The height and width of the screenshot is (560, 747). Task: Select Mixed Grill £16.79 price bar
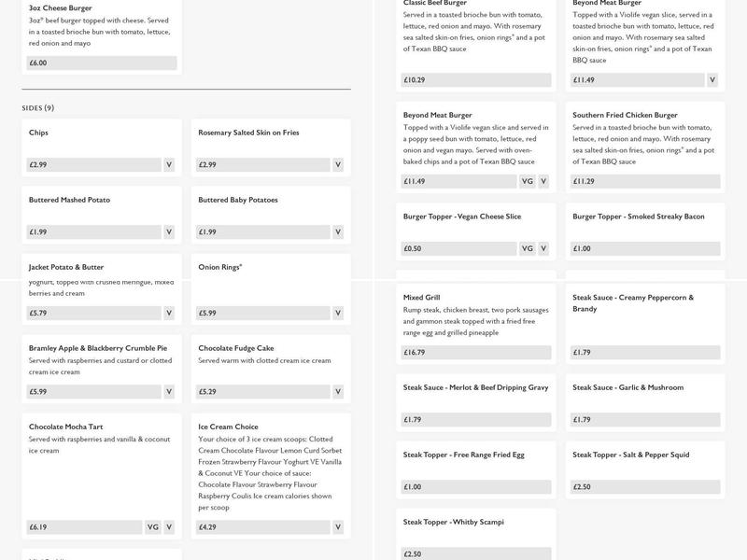[476, 353]
